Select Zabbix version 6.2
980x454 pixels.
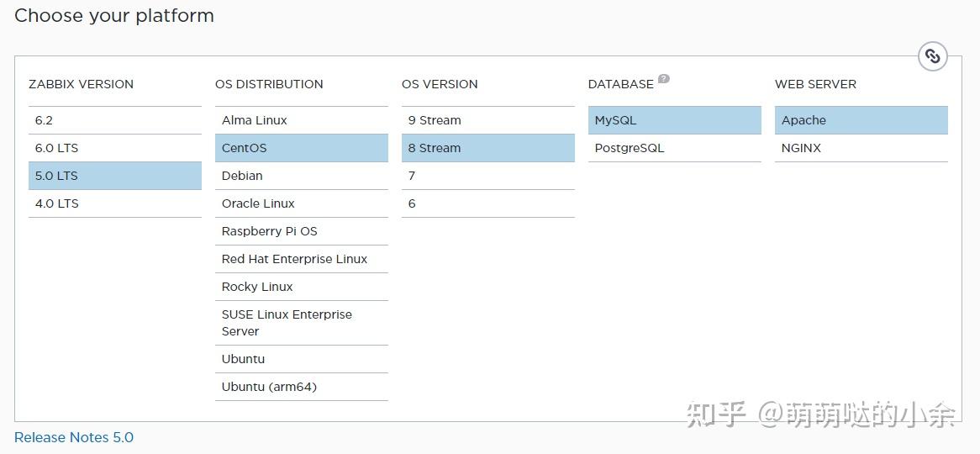[x=115, y=120]
